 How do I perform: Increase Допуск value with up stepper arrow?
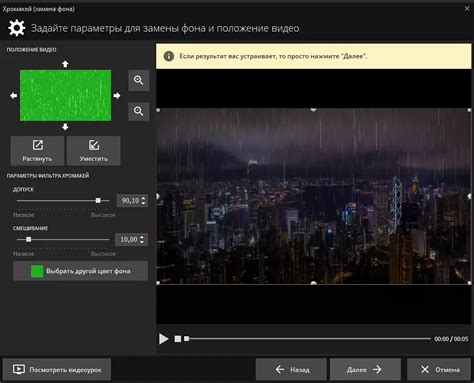[x=144, y=198]
